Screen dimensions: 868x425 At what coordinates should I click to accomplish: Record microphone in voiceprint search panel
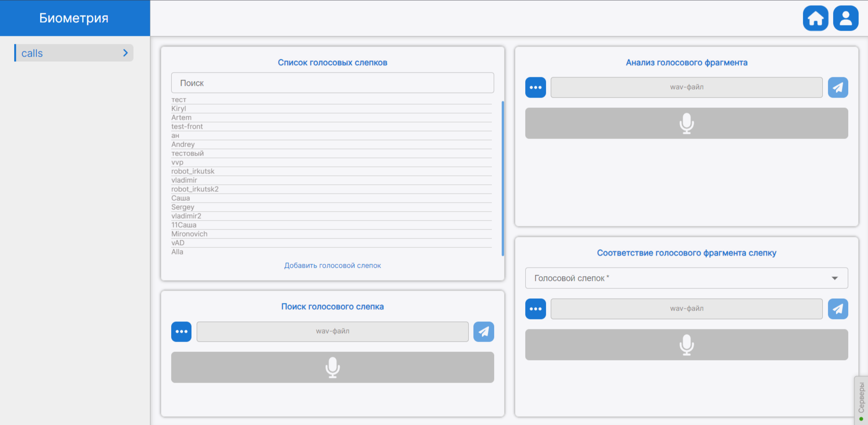coord(332,368)
